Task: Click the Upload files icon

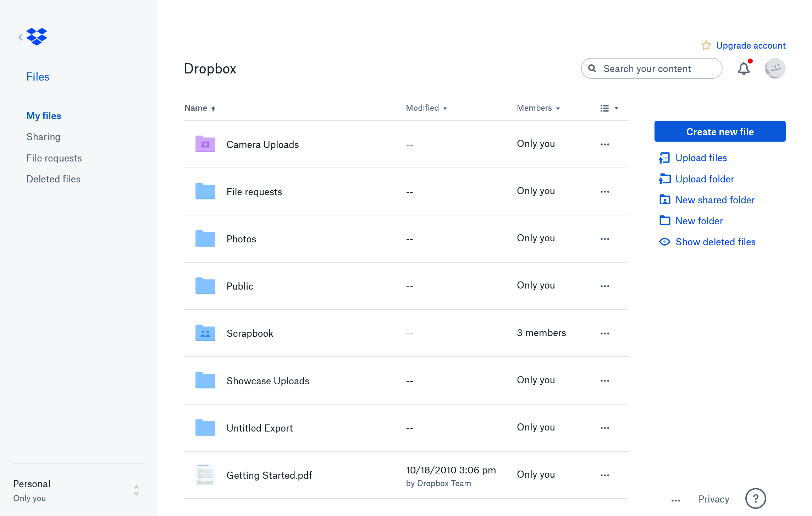Action: 664,158
